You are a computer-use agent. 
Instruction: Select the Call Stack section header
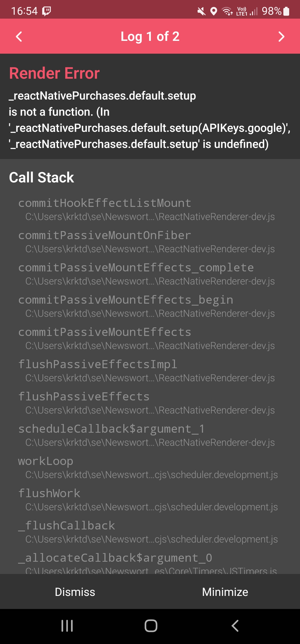[42, 177]
